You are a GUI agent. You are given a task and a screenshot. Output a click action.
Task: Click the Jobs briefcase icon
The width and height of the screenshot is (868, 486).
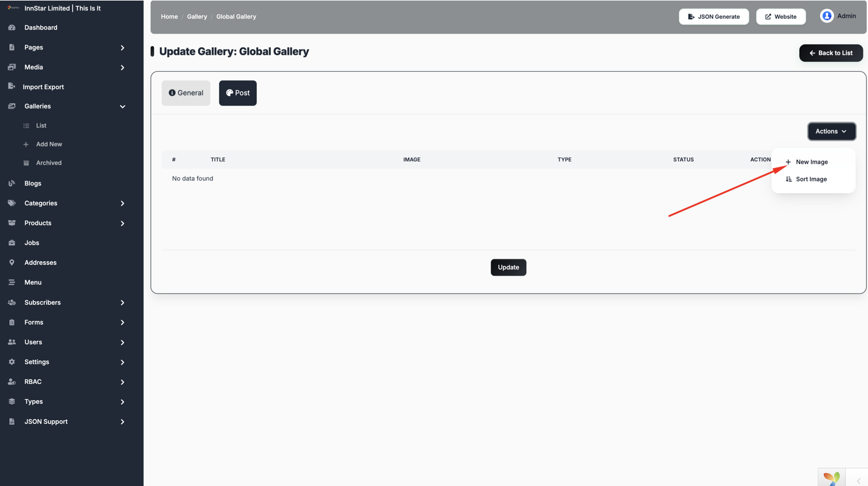click(x=12, y=243)
